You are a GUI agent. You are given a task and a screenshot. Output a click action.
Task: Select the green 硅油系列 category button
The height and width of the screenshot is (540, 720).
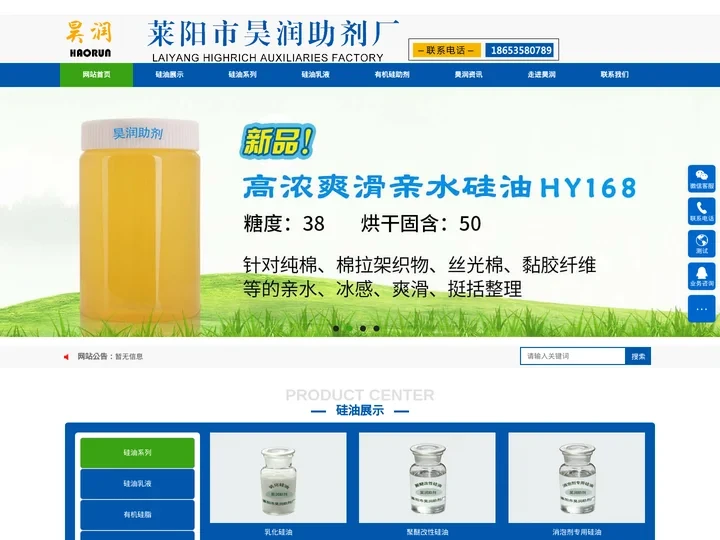(138, 453)
